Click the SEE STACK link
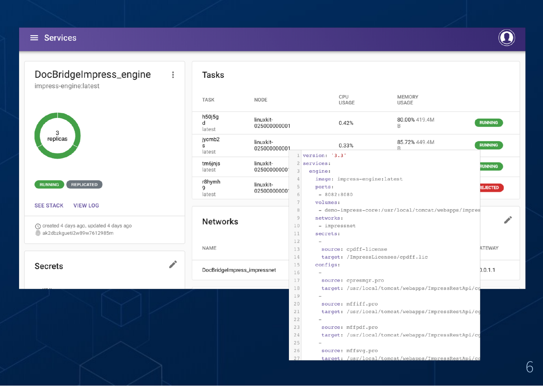This screenshot has height=392, width=543. point(49,206)
